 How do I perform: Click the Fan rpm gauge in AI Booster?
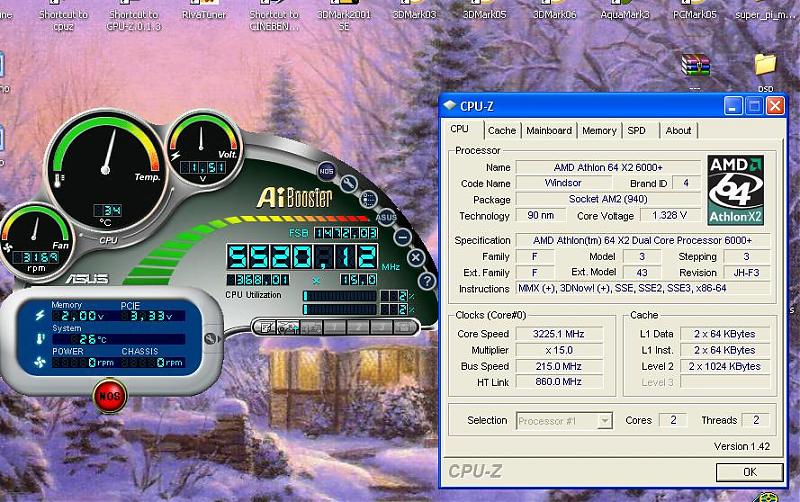[x=36, y=242]
